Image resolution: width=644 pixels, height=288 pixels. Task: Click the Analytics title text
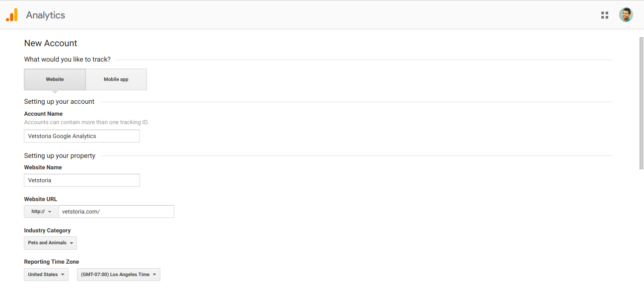(46, 15)
